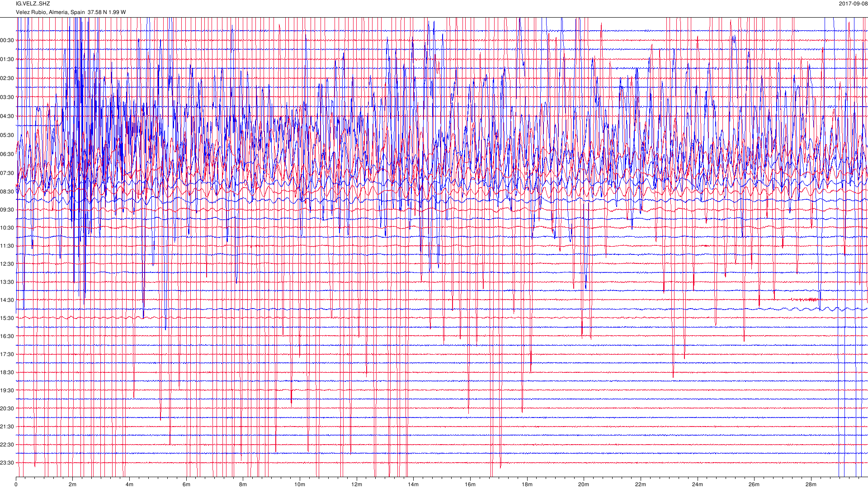This screenshot has width=868, height=488.
Task: Click the 21:30 time label
Action: [x=7, y=427]
